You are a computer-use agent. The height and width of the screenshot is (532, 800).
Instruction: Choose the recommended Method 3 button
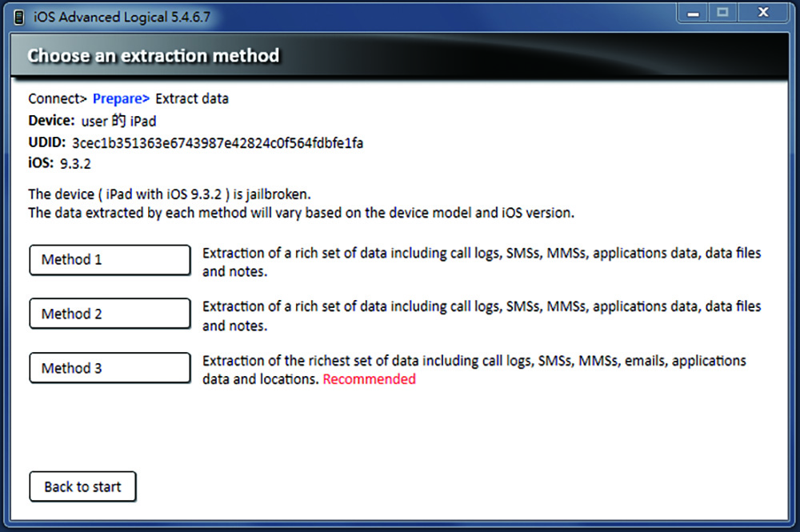click(x=110, y=368)
